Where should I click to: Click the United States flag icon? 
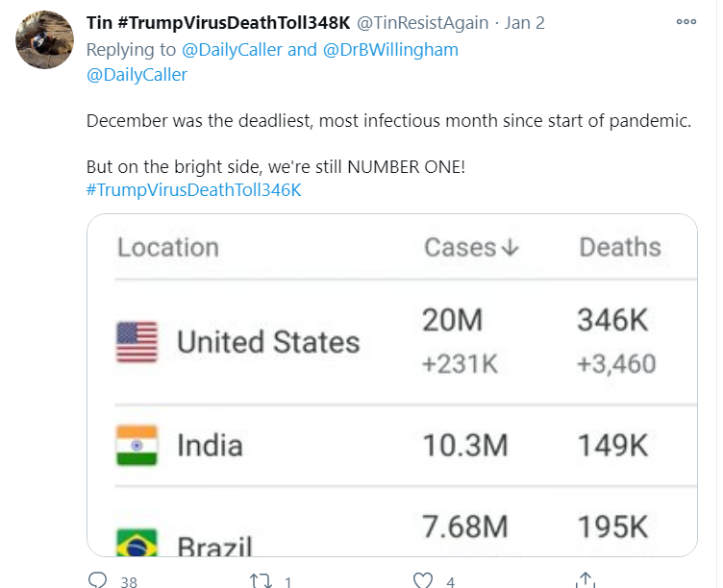(x=137, y=342)
